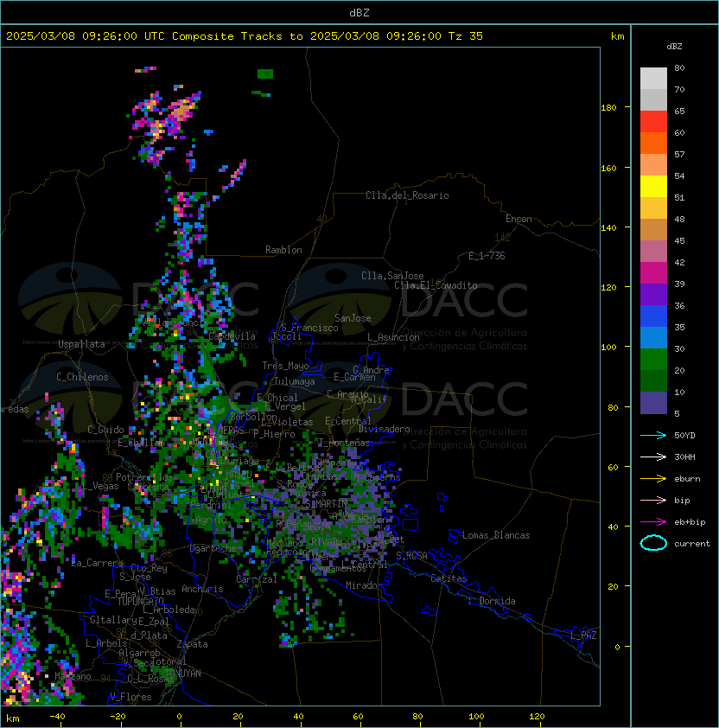This screenshot has height=728, width=719.
Task: Select the yellow 51–54 dBZ color band
Action: pyautogui.click(x=653, y=187)
